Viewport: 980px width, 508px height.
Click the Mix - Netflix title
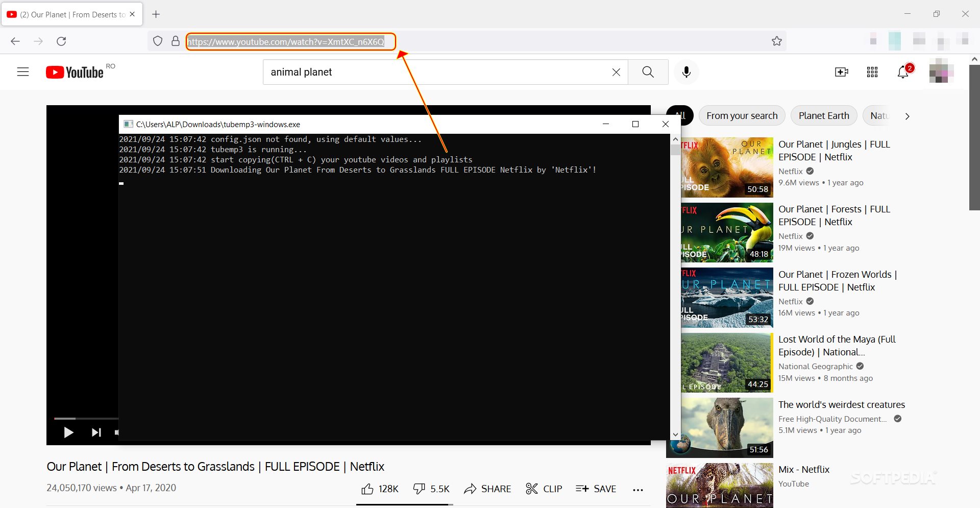point(804,469)
